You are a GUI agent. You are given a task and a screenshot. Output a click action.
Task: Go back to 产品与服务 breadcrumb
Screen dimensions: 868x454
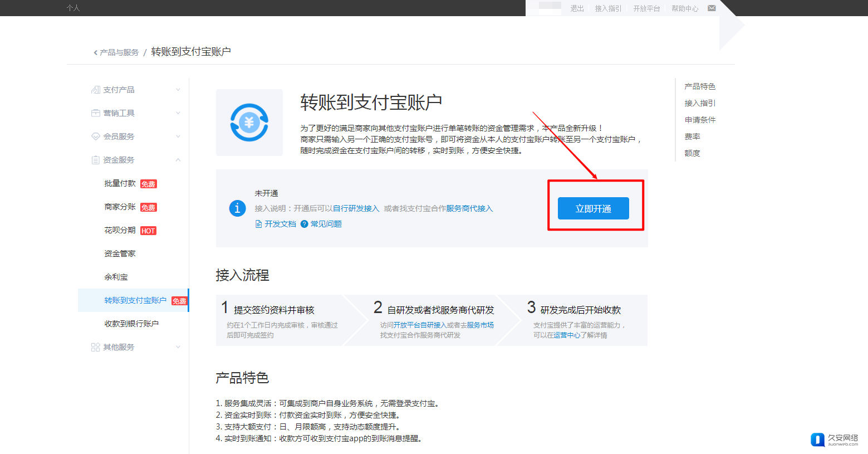119,52
